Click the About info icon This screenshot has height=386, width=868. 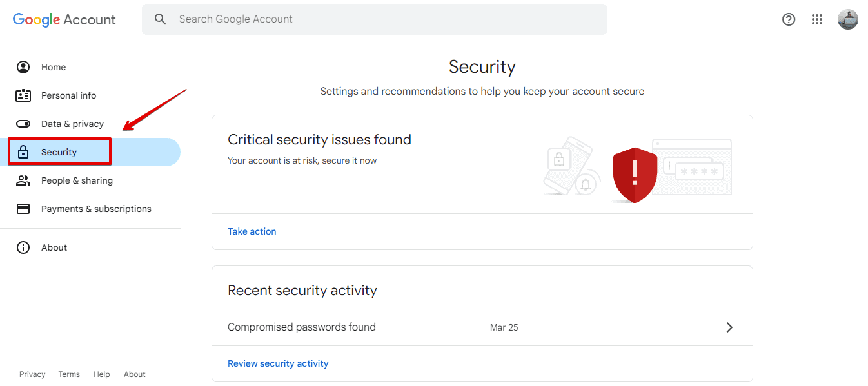coord(23,247)
